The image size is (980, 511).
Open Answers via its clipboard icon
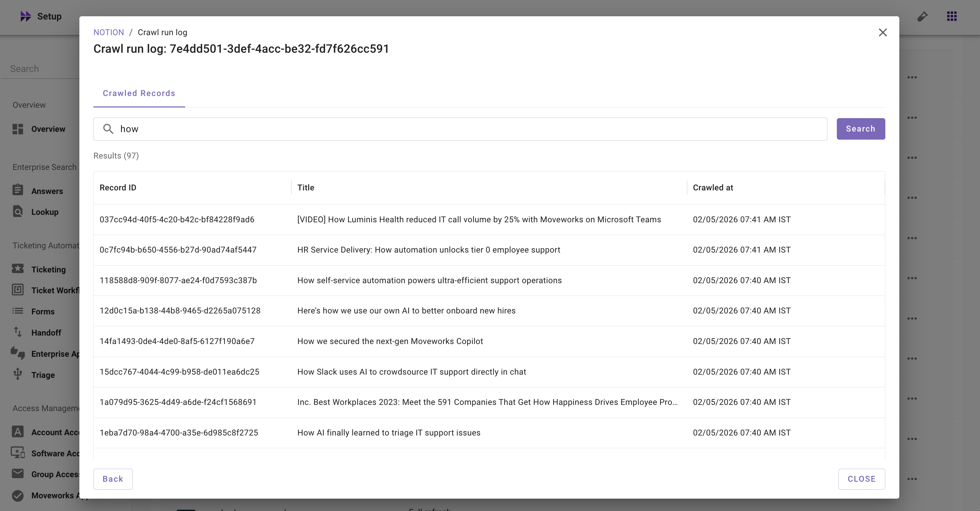coord(18,190)
